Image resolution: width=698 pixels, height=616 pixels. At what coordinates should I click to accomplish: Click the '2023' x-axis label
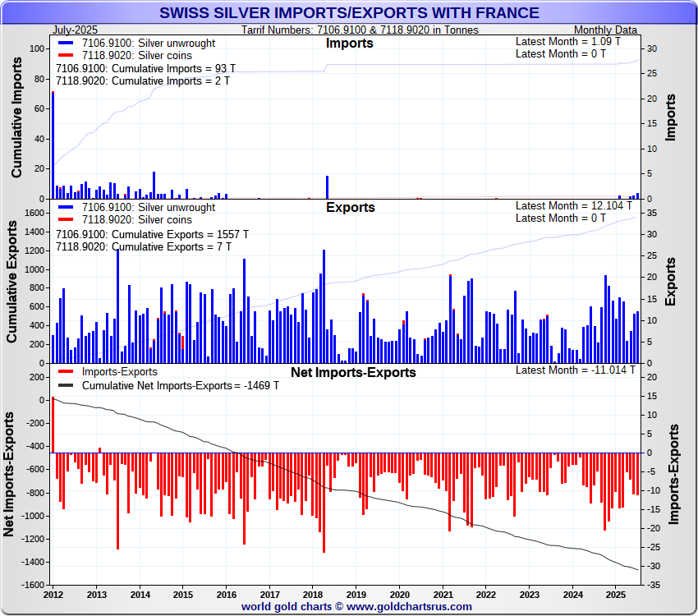click(530, 595)
